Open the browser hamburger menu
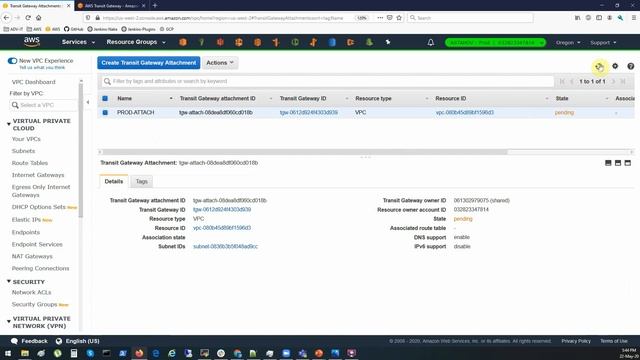This screenshot has width=640, height=360. [634, 18]
